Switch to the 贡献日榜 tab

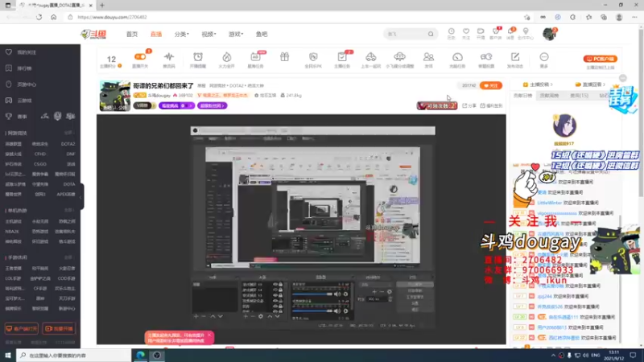coord(522,96)
